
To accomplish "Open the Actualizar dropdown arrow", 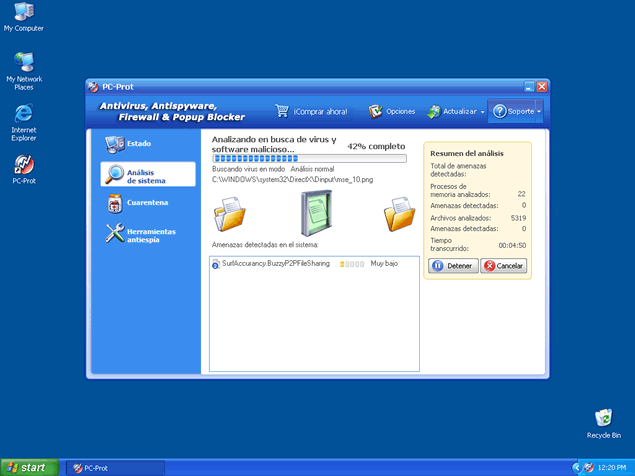I will tap(482, 112).
